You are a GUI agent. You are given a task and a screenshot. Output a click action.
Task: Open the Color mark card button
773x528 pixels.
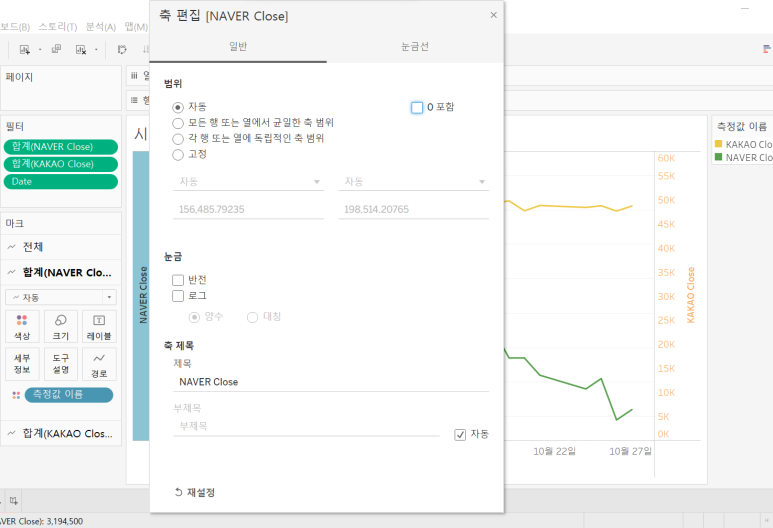point(22,327)
